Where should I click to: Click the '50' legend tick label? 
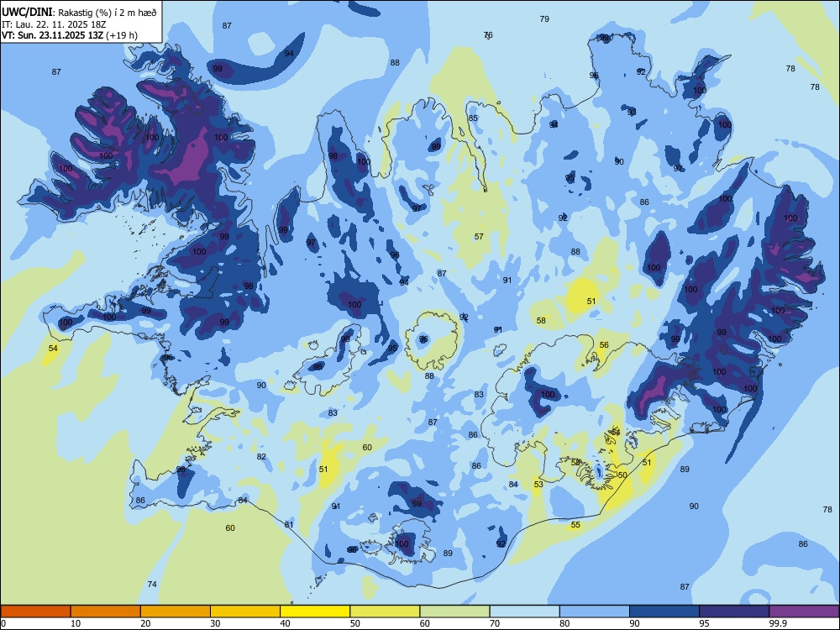tap(355, 623)
